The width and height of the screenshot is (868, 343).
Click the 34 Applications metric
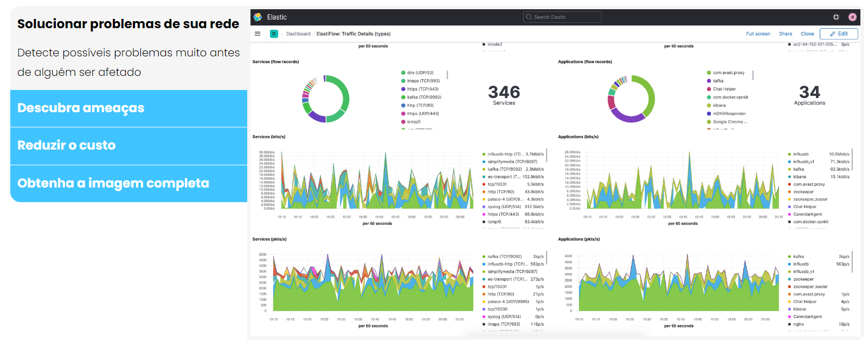(x=809, y=95)
